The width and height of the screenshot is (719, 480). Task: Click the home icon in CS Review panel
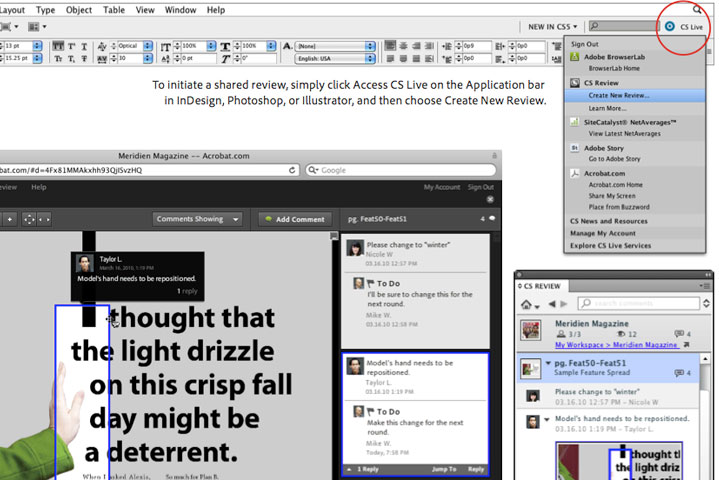(x=526, y=304)
